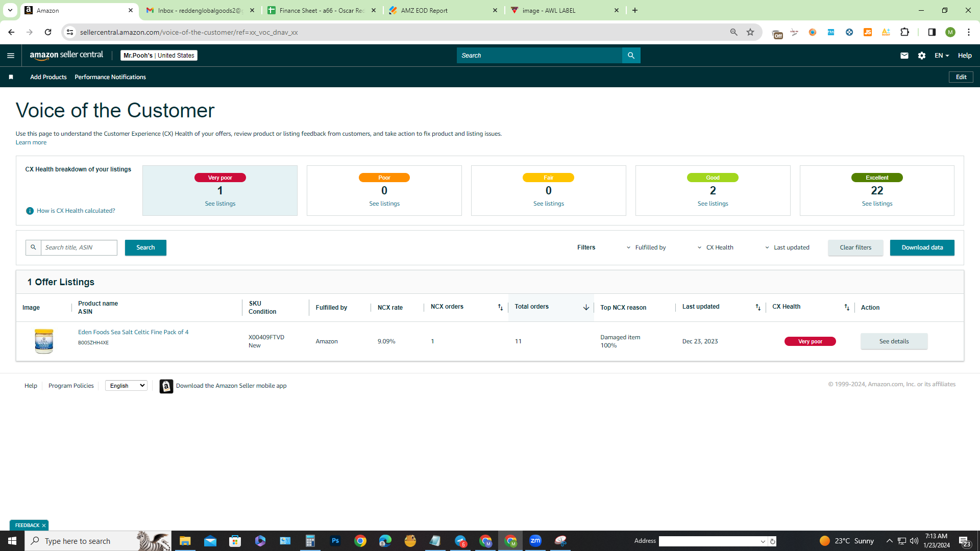Click the Download data button
Viewport: 980px width, 551px height.
point(922,247)
